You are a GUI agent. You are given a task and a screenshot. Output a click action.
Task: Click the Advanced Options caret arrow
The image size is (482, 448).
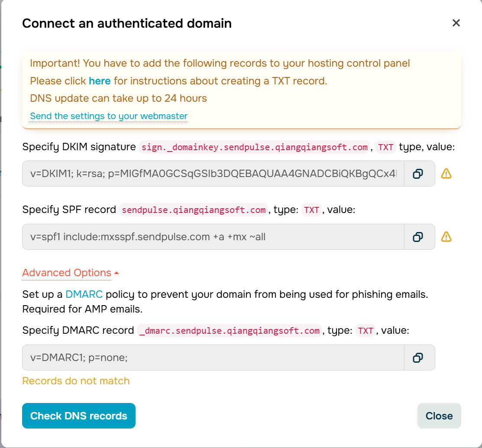[116, 273]
